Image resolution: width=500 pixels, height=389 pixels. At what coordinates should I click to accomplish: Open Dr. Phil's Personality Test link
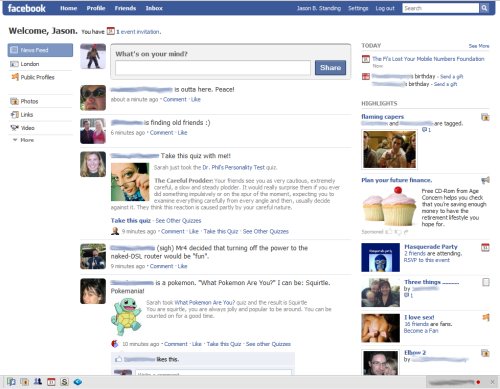pos(233,167)
